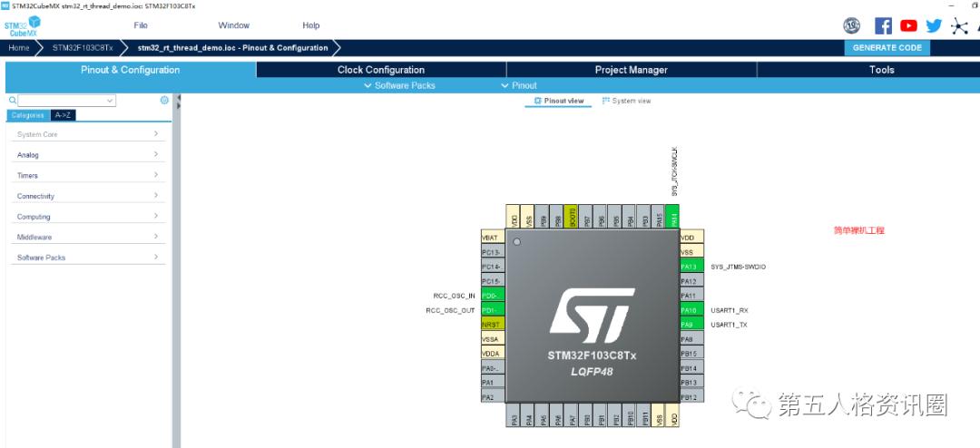Expand the Software Packs category in the left list

[88, 258]
